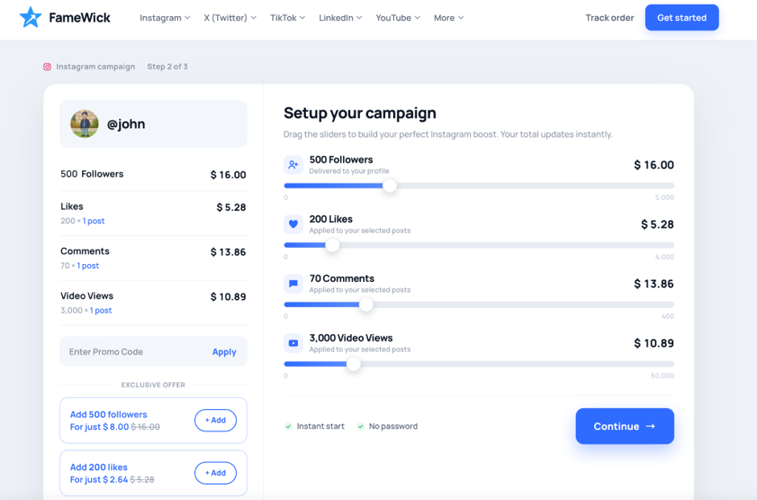Click the Comments 1 post link
This screenshot has width=757, height=500.
pos(88,266)
